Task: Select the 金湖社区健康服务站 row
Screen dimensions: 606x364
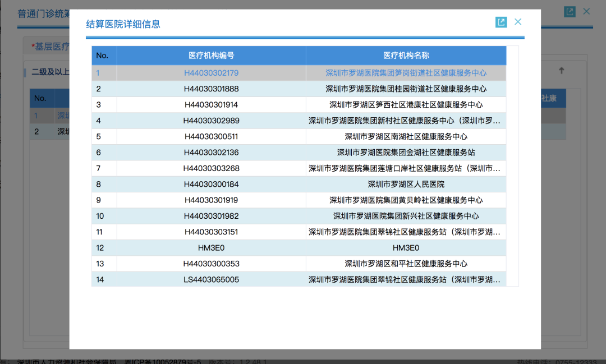Action: pos(406,153)
